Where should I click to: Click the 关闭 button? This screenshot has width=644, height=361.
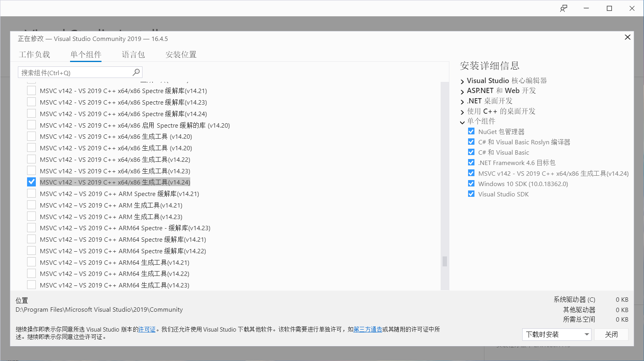pos(611,334)
